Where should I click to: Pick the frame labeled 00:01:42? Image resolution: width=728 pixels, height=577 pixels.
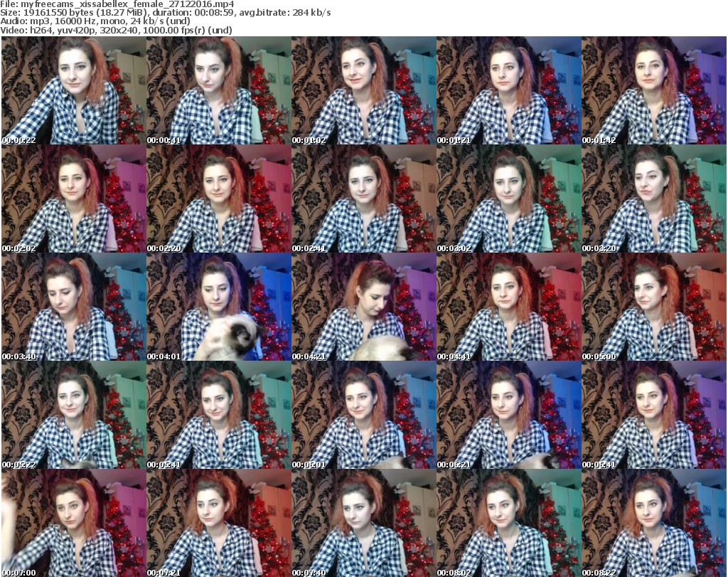click(x=653, y=90)
